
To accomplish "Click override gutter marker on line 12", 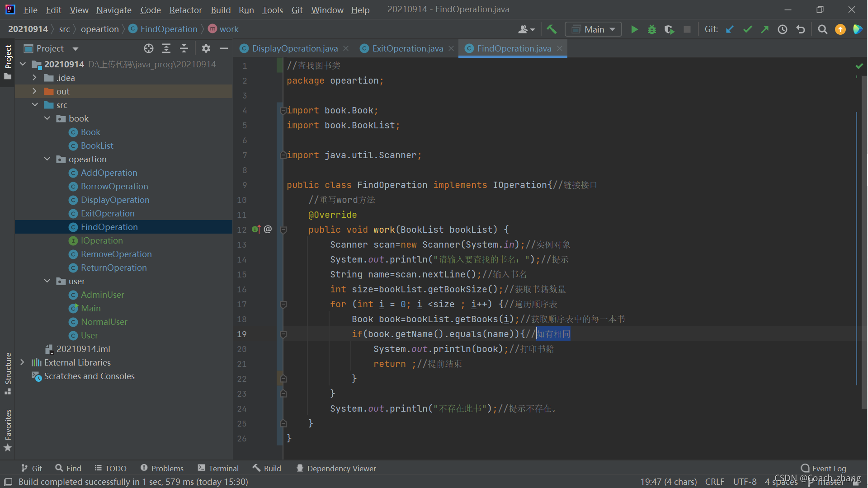I will tap(256, 230).
